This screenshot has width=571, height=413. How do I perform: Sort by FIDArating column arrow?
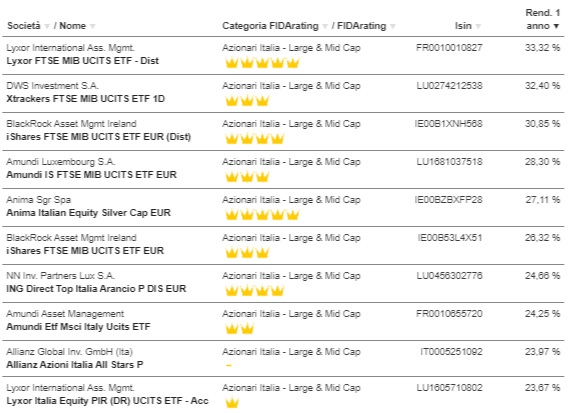tap(393, 26)
